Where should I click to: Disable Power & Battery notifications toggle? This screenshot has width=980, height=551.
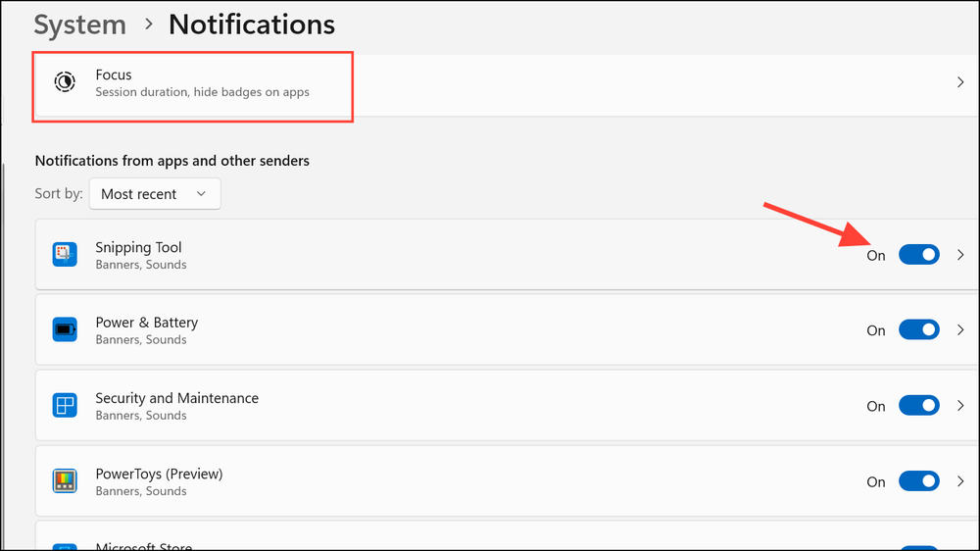coord(918,330)
